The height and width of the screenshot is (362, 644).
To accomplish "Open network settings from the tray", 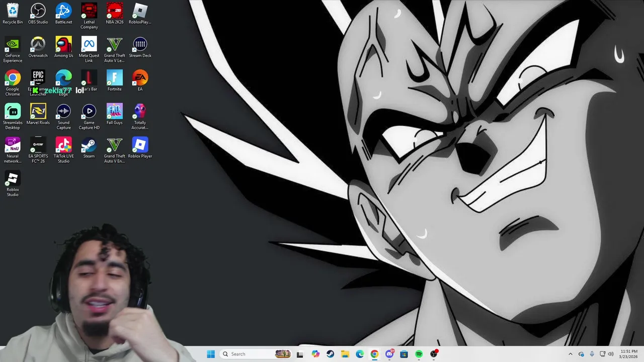I will [602, 354].
